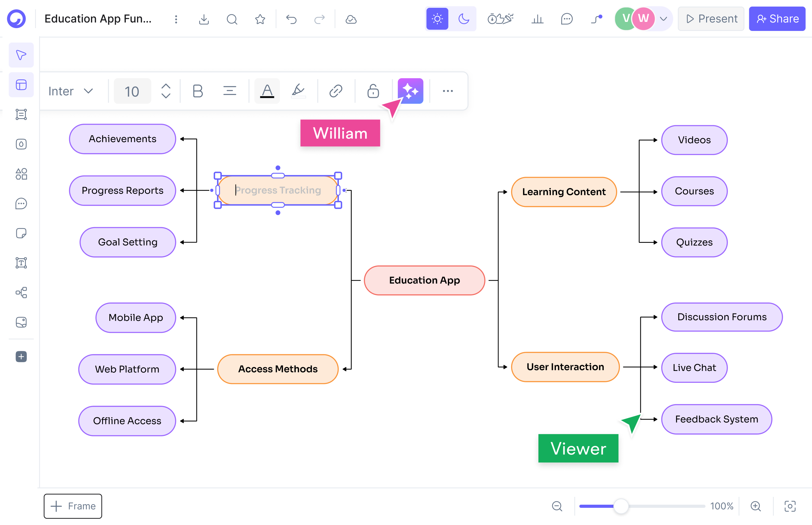Click the plus more tools button in sidebar

click(x=21, y=357)
